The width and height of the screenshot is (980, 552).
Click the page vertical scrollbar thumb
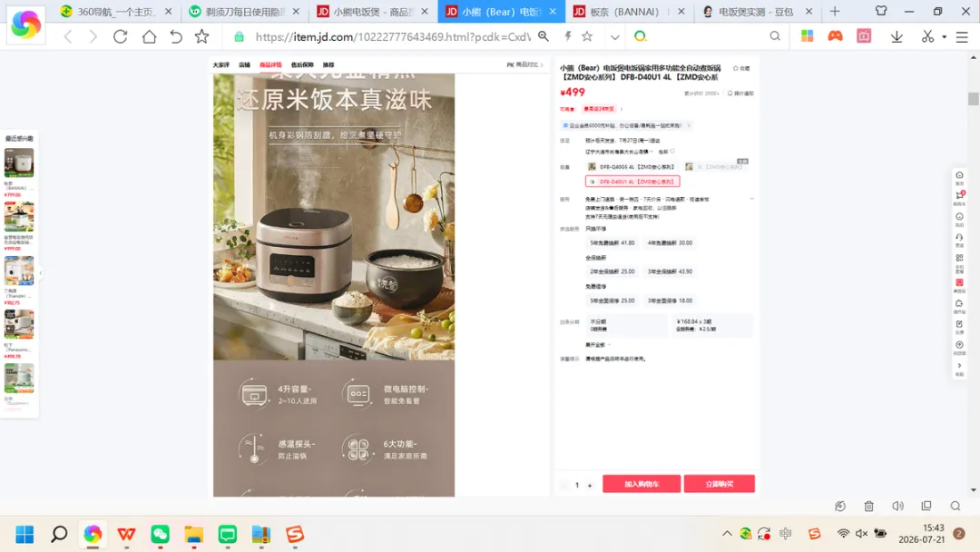click(973, 98)
